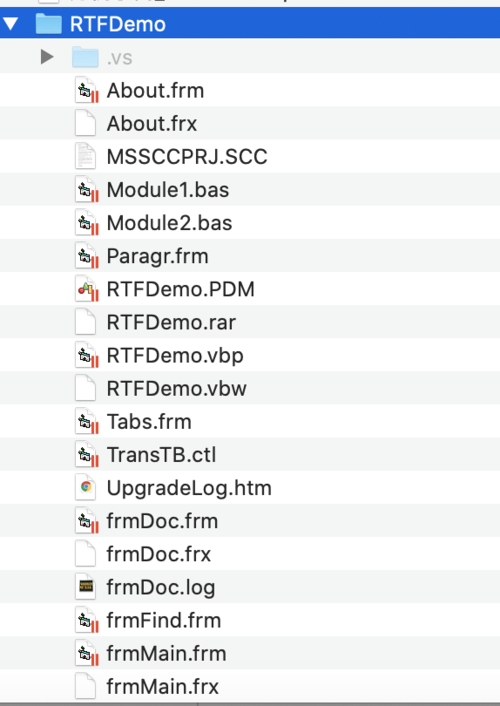Click the TransTB.ctl file icon

click(86, 454)
